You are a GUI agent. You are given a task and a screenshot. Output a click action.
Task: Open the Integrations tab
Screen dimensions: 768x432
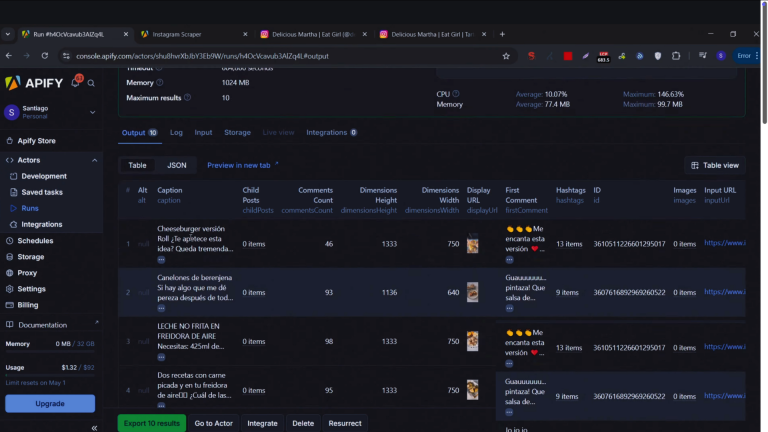click(332, 133)
